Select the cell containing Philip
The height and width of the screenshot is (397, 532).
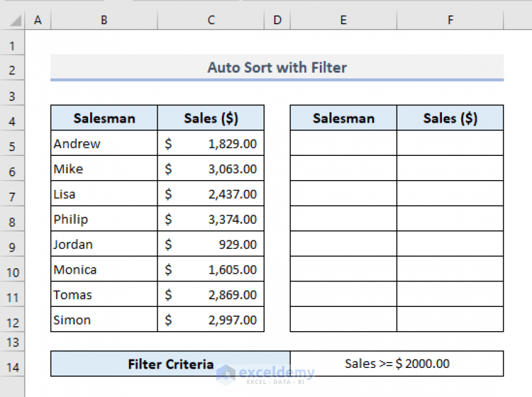104,219
